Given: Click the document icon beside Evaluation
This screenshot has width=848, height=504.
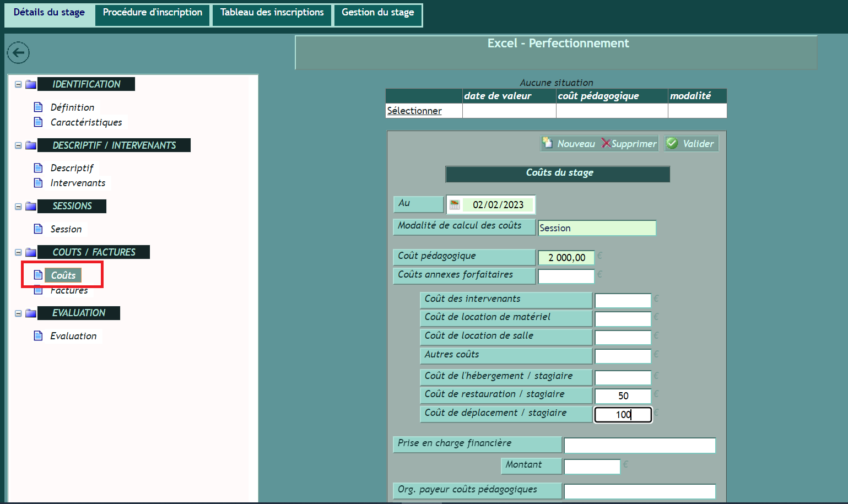Looking at the screenshot, I should point(38,336).
